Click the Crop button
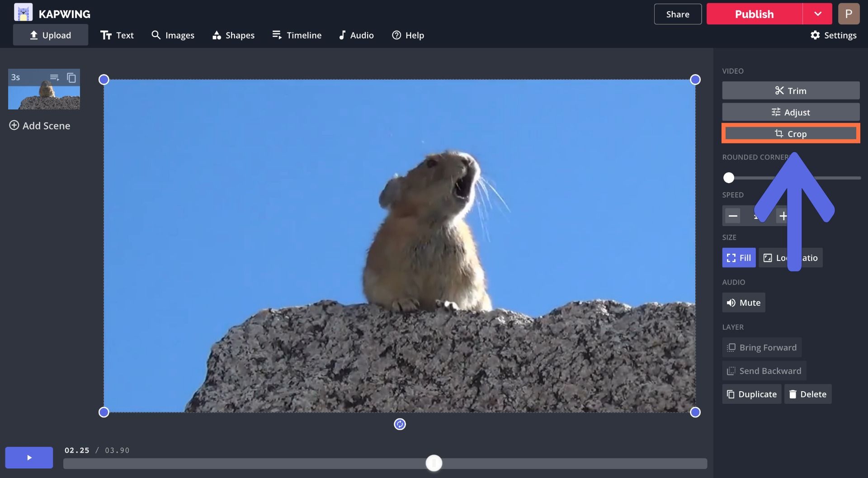Image resolution: width=868 pixels, height=478 pixels. (791, 134)
